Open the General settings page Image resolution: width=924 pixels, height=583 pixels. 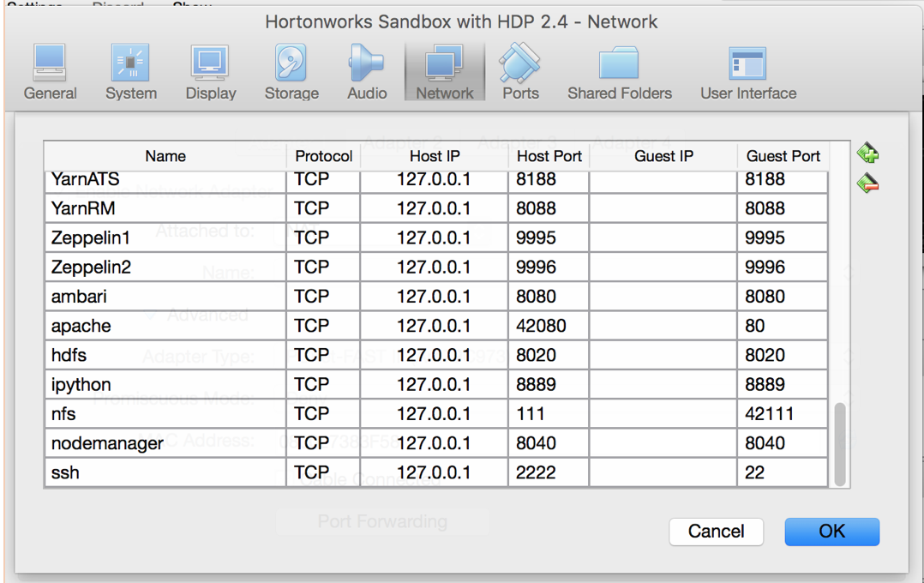50,70
